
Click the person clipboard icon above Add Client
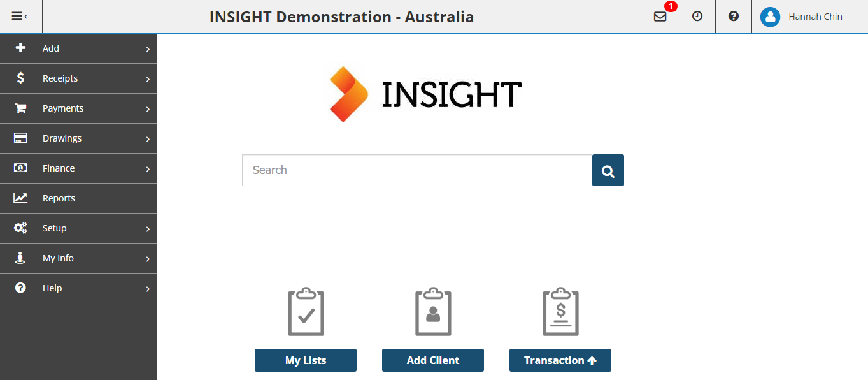[x=433, y=311]
